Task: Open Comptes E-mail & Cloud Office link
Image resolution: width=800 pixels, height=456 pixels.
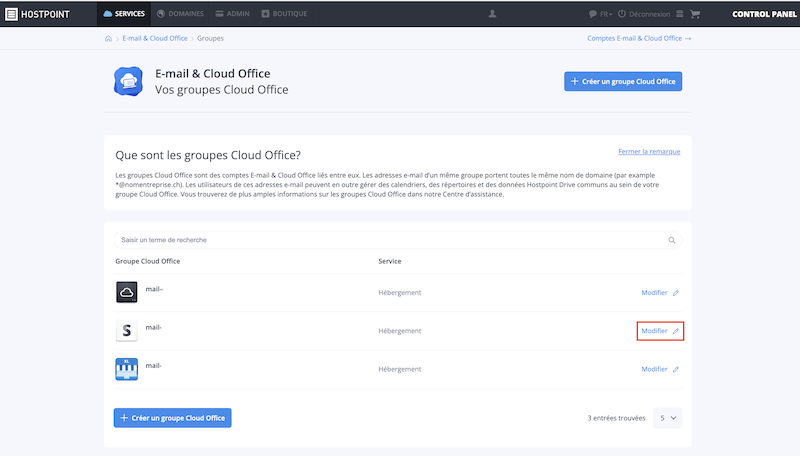Action: [x=639, y=38]
